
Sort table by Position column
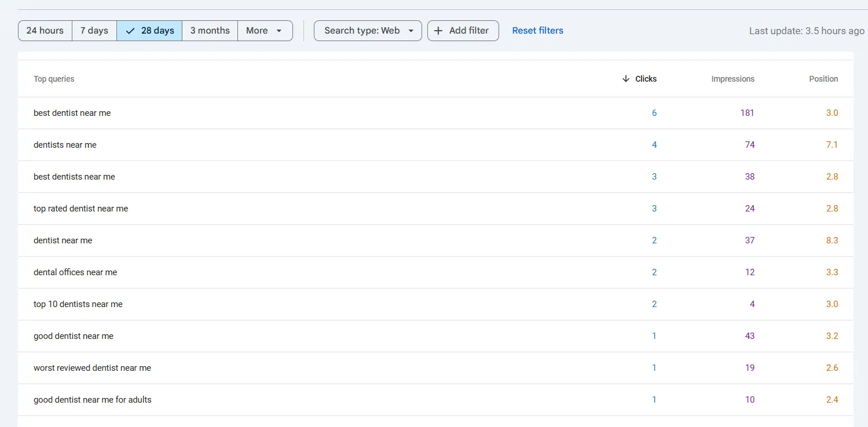(x=823, y=79)
